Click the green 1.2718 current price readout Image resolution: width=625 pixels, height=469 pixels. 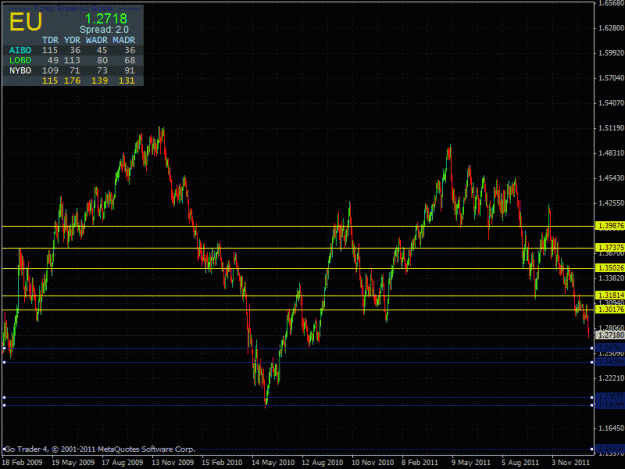106,18
